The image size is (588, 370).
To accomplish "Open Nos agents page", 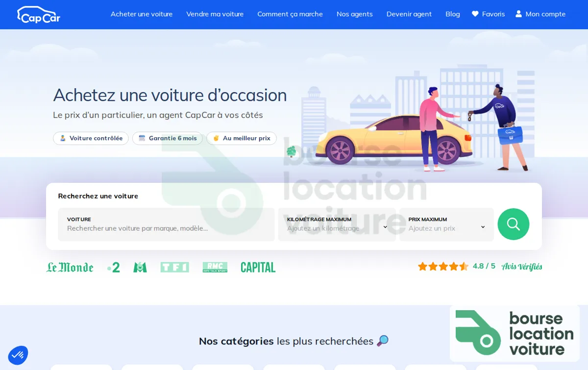I will [x=355, y=14].
